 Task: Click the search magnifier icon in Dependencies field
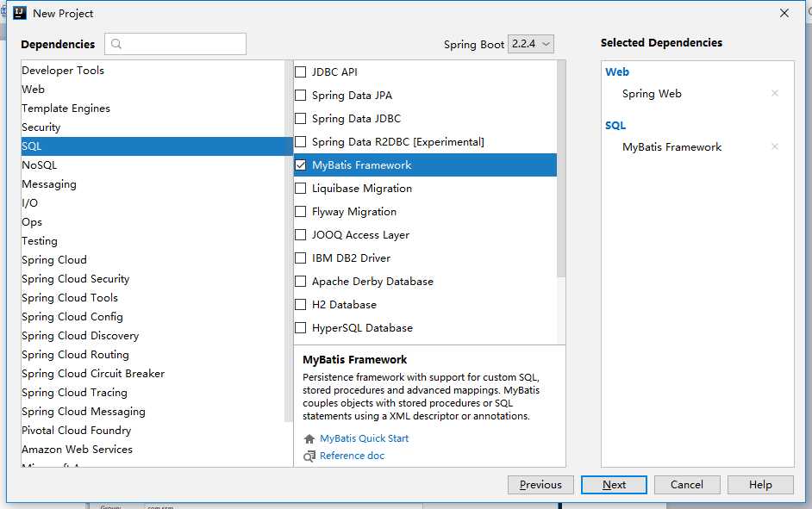[116, 44]
